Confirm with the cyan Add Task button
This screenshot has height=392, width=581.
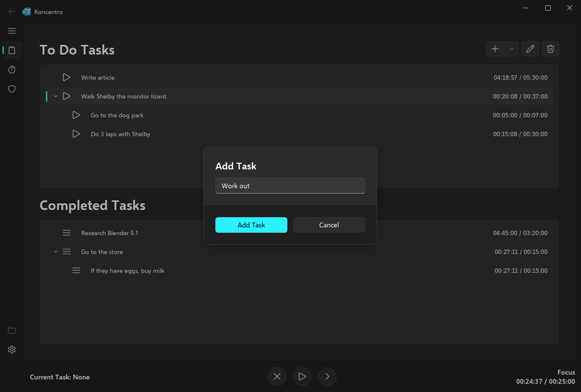[x=251, y=225]
